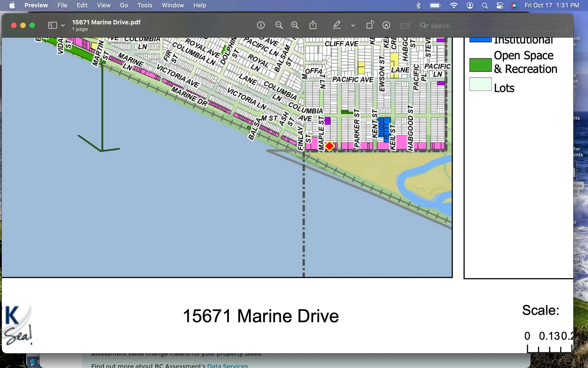The width and height of the screenshot is (588, 368).
Task: Open the sidebar view options chevron
Action: coord(62,25)
